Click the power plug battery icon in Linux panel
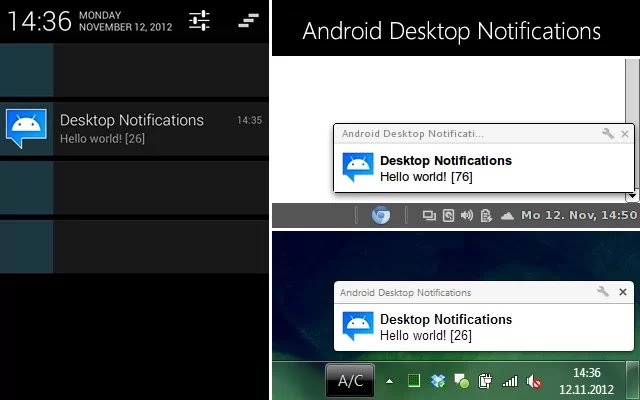This screenshot has height=400, width=640. tap(486, 215)
